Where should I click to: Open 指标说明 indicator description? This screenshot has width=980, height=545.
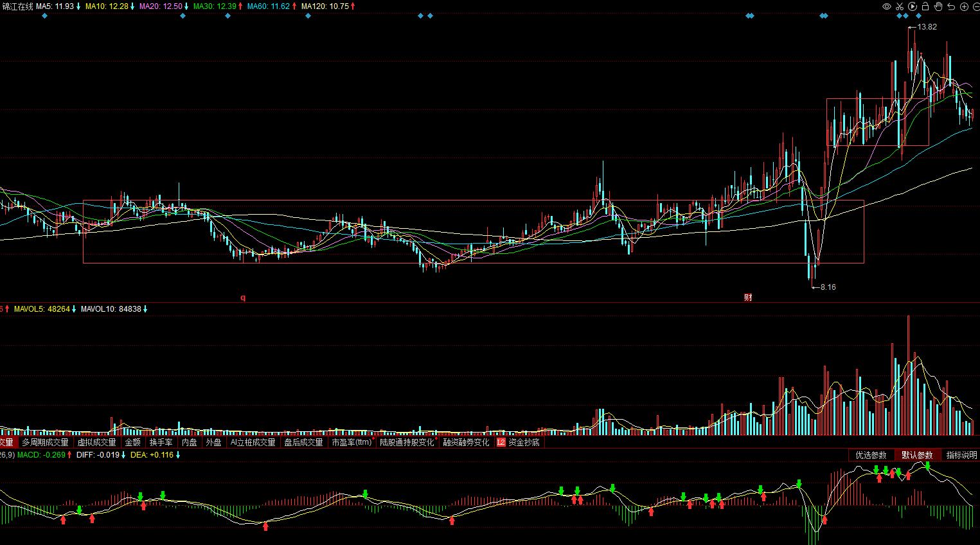tap(961, 455)
